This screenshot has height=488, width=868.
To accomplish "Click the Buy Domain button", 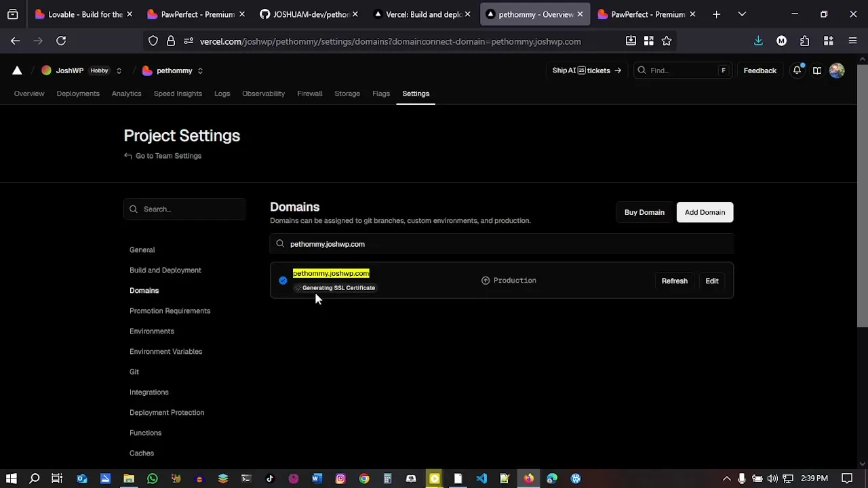I will 644,212.
